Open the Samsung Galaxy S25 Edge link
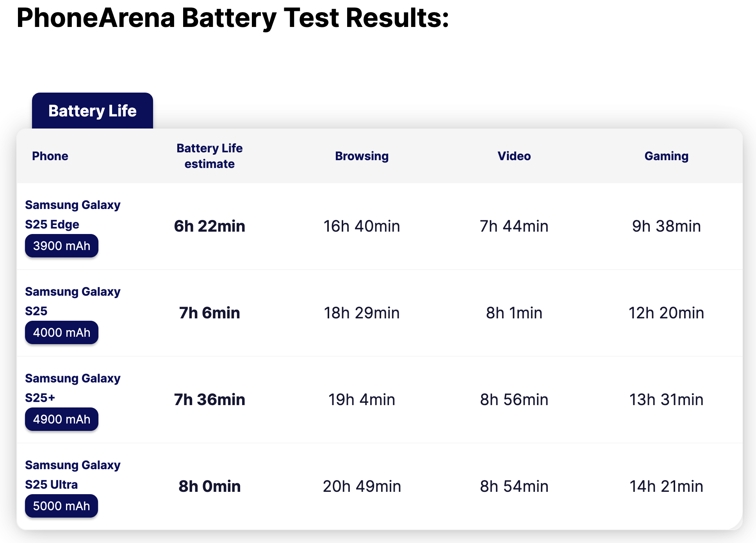This screenshot has width=756, height=543. [73, 214]
